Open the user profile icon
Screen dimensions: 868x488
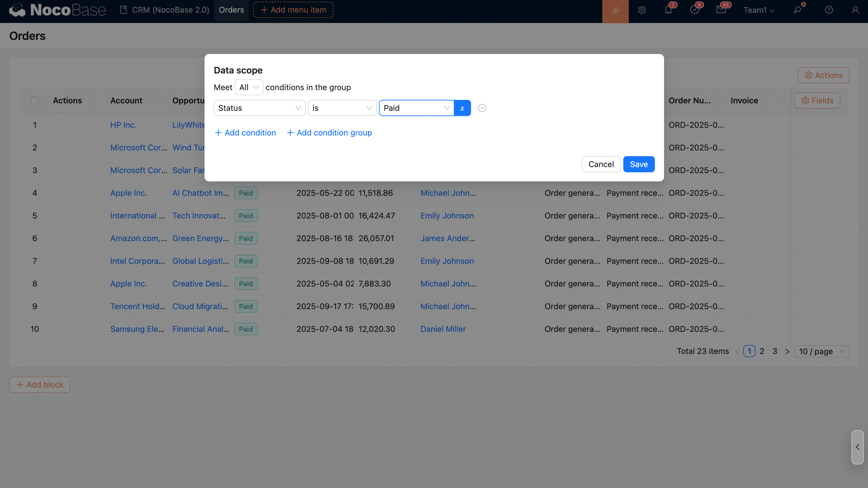click(855, 10)
